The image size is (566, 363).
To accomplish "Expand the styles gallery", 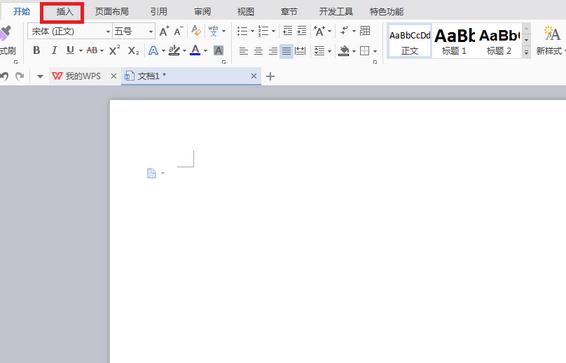I will click(x=526, y=53).
